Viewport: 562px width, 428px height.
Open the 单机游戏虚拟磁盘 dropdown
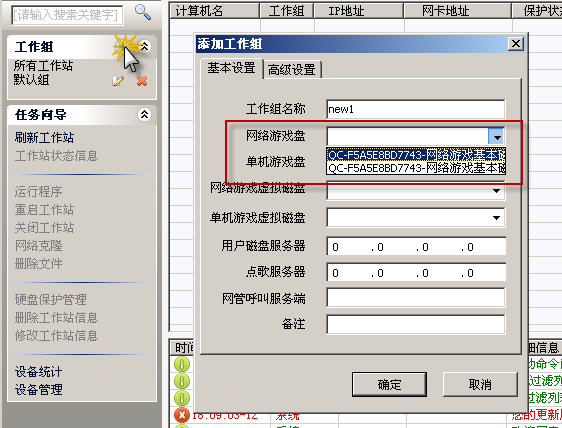[x=496, y=218]
